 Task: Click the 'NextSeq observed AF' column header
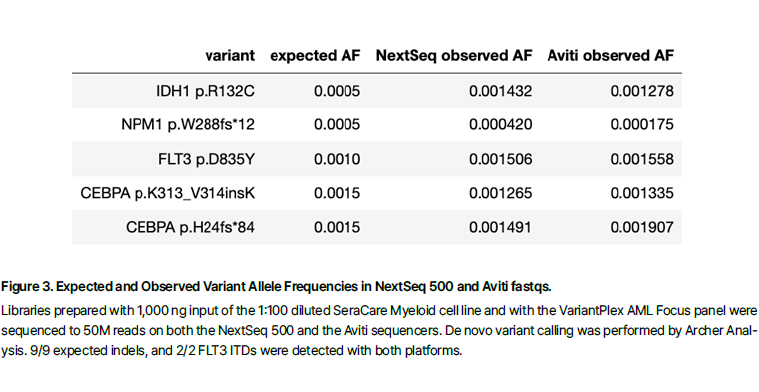454,56
